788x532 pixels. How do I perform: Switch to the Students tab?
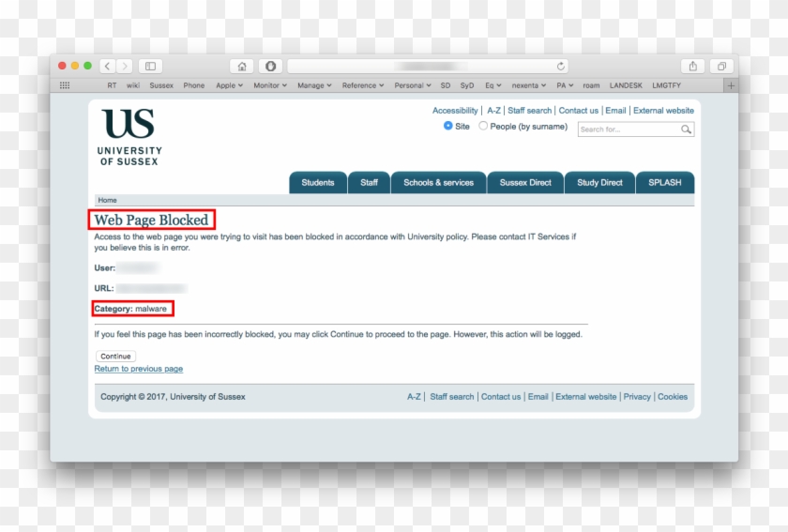[x=318, y=182]
